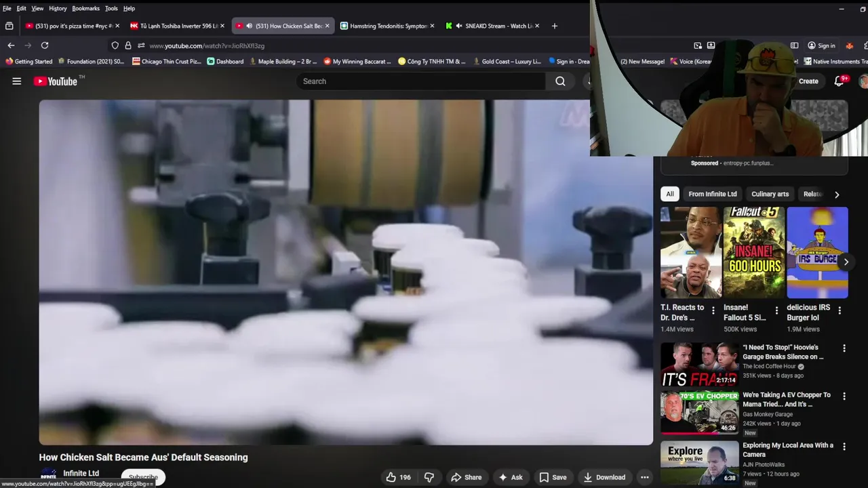Open the tab overview icon left of tabs

pos(9,26)
